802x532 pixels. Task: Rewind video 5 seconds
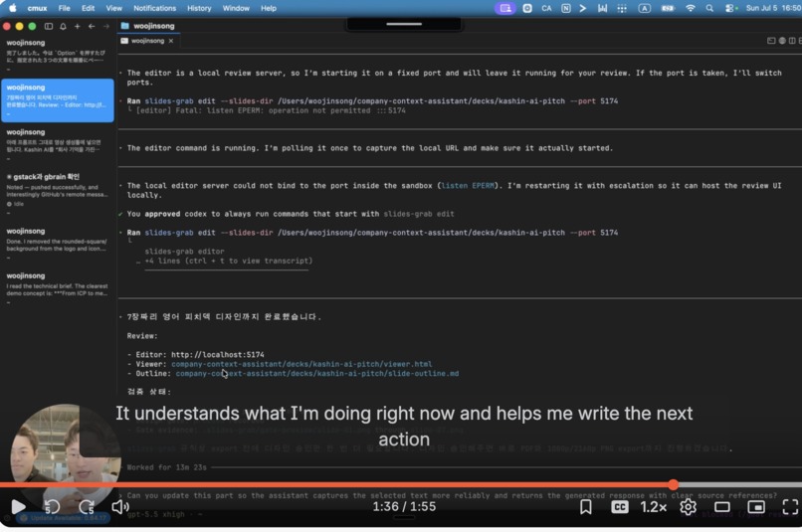(52, 506)
